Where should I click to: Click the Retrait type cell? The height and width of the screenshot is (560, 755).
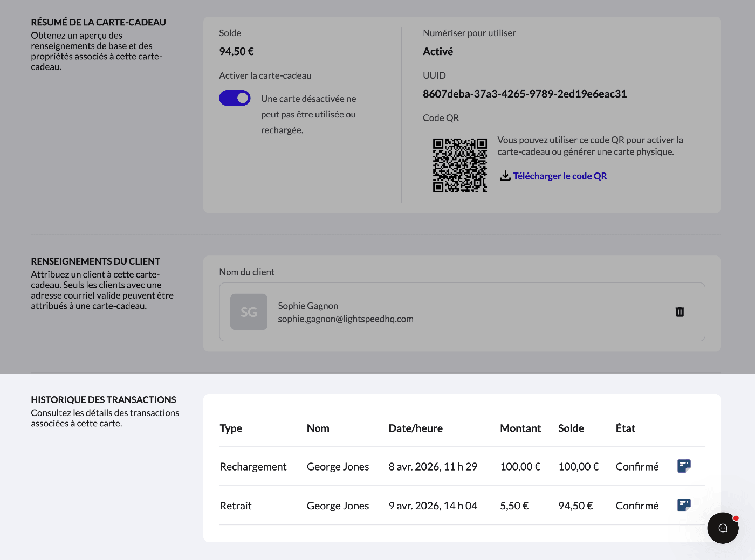(x=236, y=506)
